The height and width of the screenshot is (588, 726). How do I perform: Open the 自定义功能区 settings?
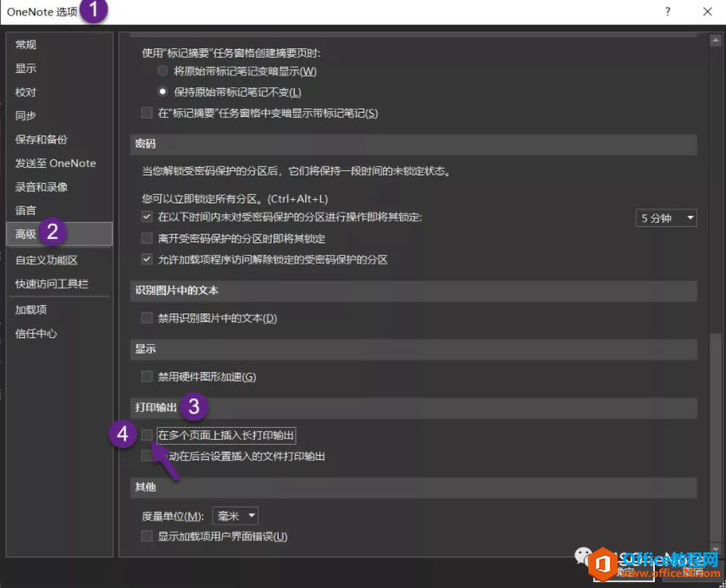tap(47, 260)
